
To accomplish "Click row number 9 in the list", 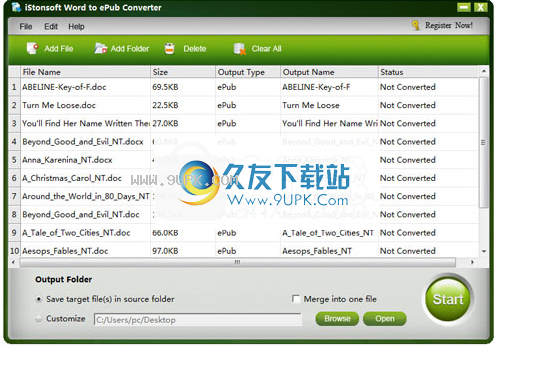I will 14,233.
